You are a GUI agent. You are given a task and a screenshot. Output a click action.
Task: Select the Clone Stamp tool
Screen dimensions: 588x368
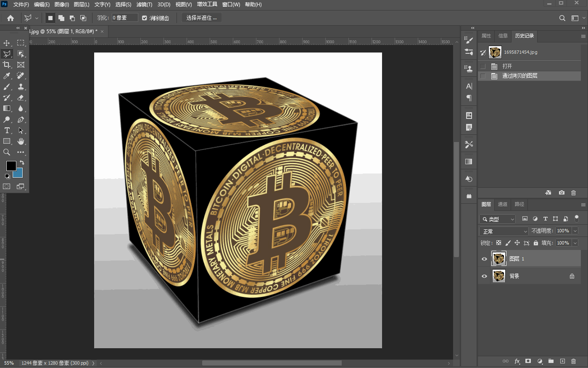pos(21,87)
